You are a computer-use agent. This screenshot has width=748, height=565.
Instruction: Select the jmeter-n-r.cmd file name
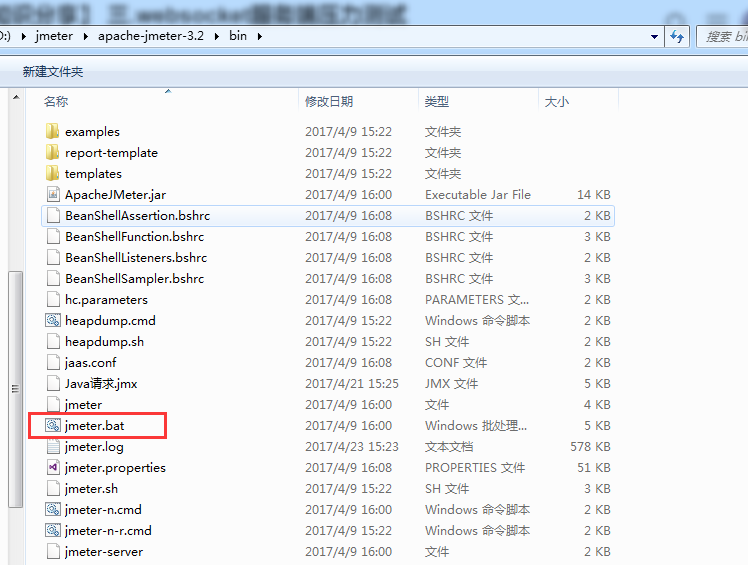[108, 531]
